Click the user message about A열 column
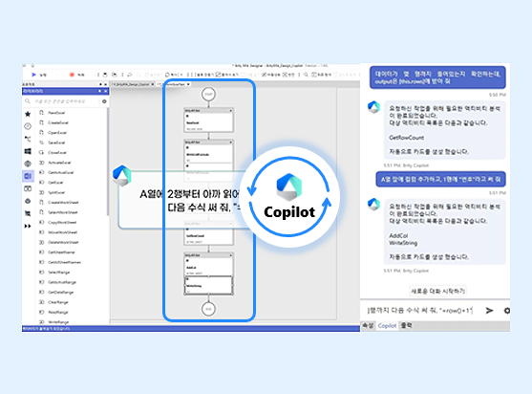532x394 pixels. tap(440, 180)
